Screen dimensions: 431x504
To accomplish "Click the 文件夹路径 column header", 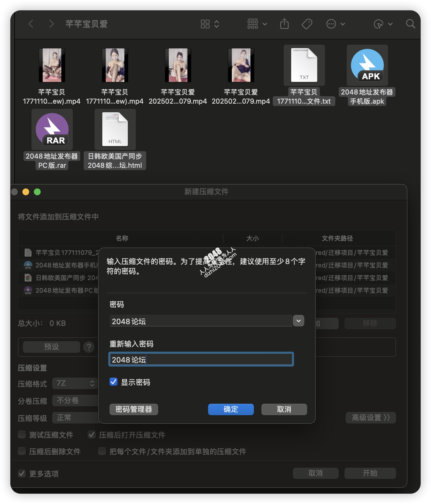I will 337,238.
